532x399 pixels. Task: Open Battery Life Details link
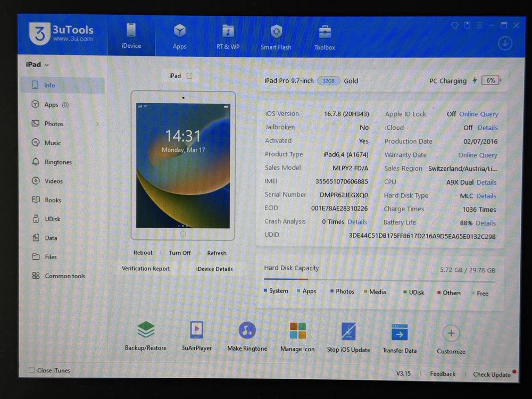(x=486, y=223)
